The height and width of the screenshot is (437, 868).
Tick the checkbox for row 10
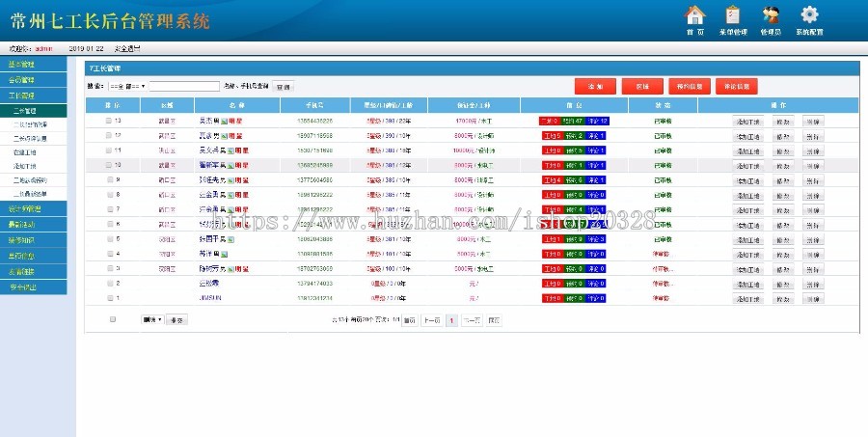108,165
